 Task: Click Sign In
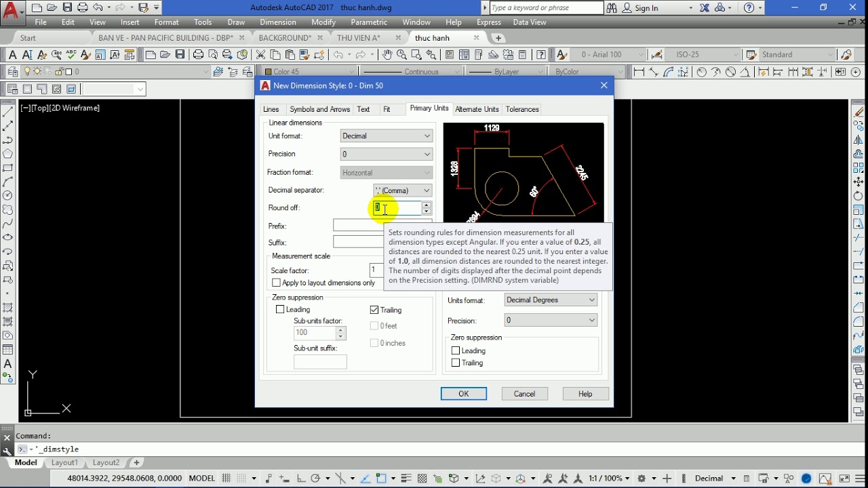click(x=646, y=8)
